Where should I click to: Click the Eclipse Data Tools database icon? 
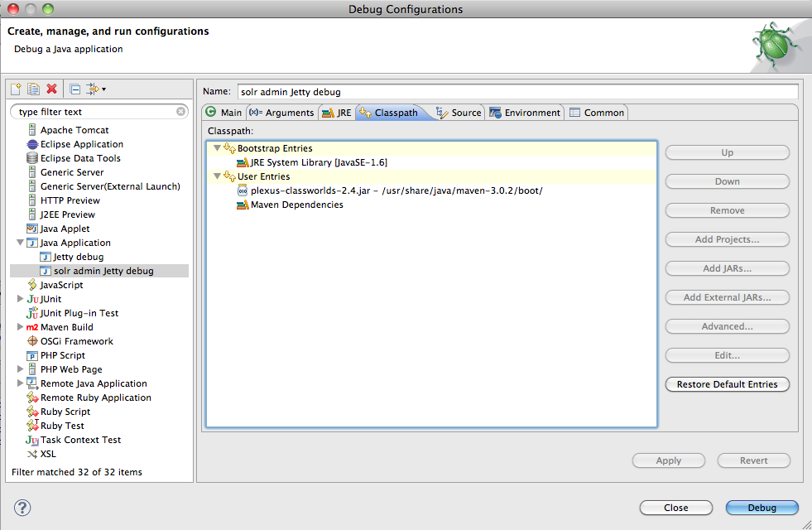point(32,158)
